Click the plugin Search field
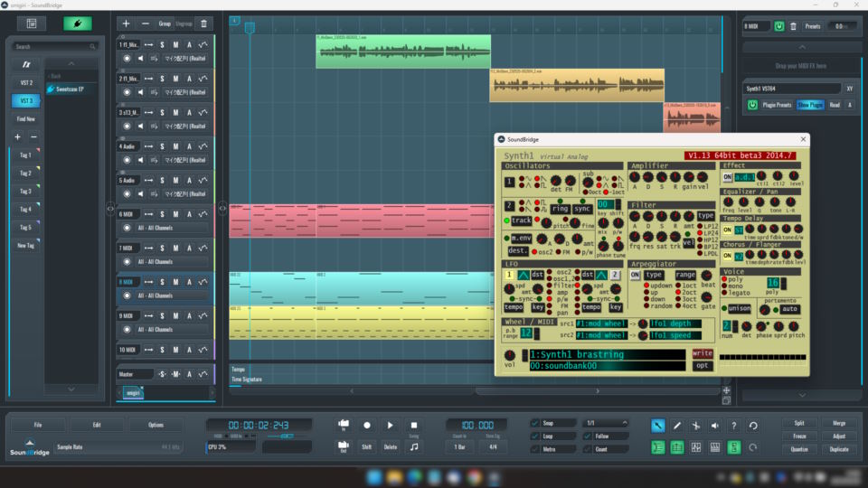The height and width of the screenshot is (488, 868). coord(54,46)
